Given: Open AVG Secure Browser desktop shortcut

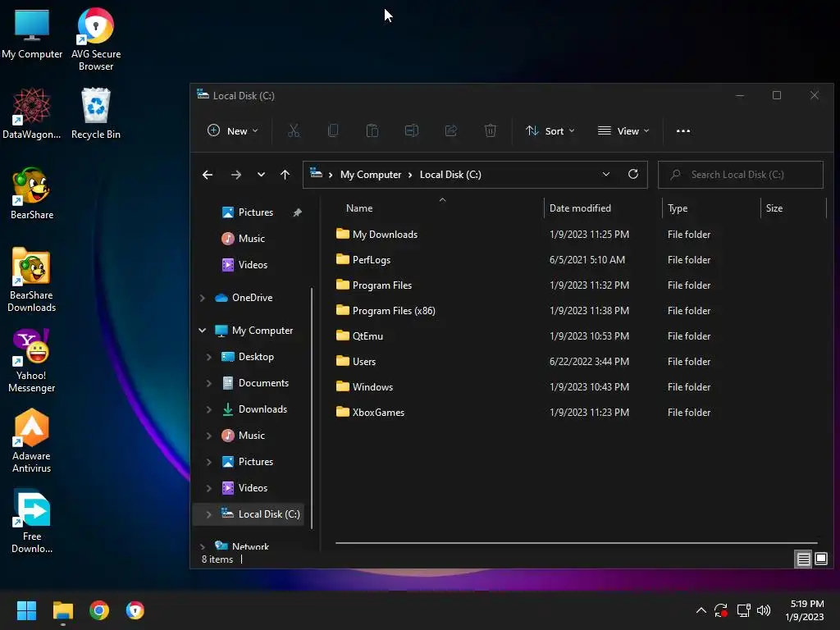Looking at the screenshot, I should pyautogui.click(x=96, y=39).
